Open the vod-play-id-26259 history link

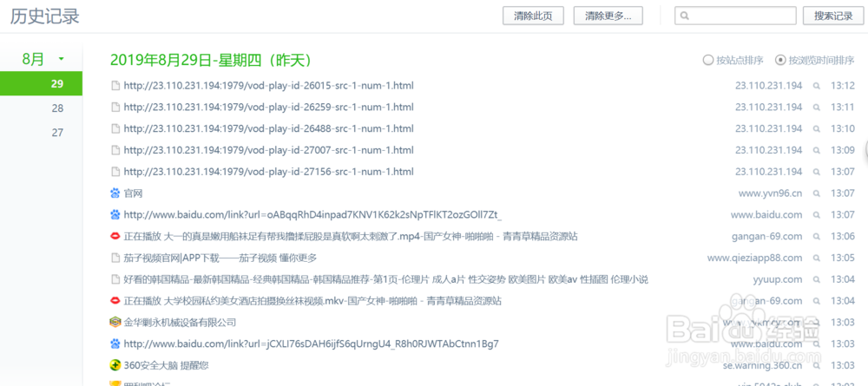click(x=268, y=108)
